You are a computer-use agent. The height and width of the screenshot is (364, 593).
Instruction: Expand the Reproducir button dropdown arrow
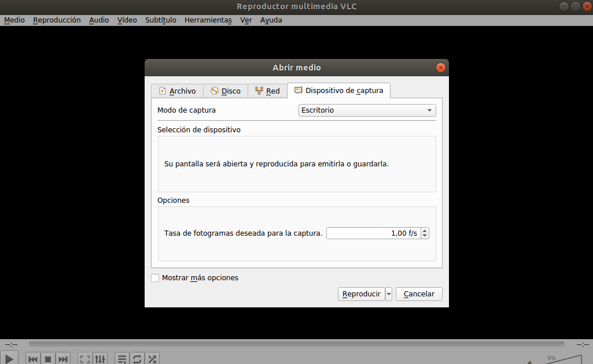[x=389, y=294]
